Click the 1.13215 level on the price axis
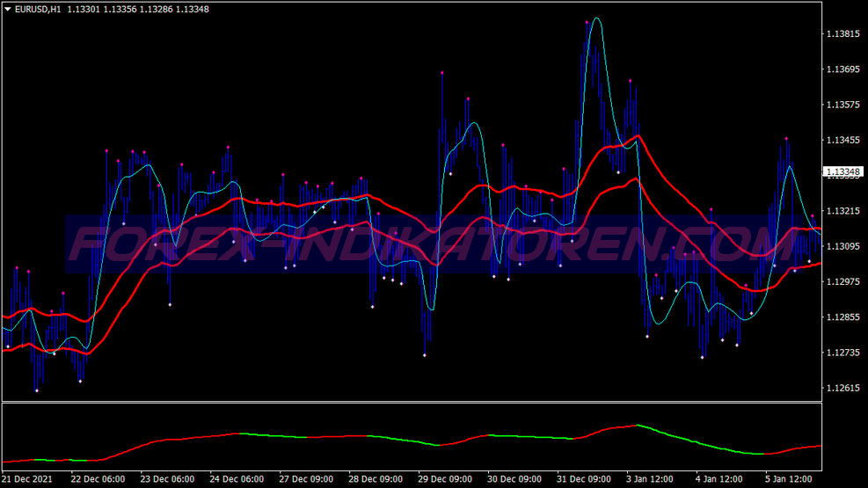 (x=843, y=211)
